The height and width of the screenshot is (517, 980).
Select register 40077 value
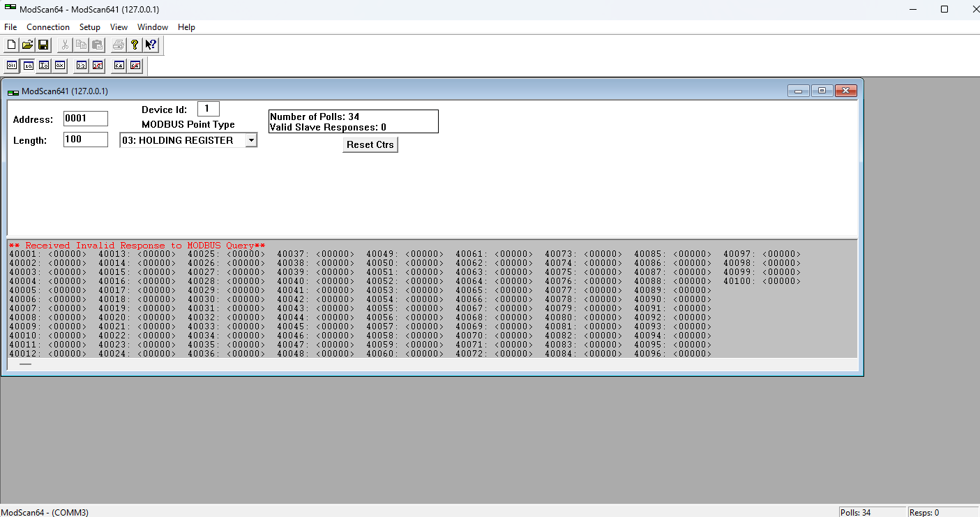pos(603,290)
